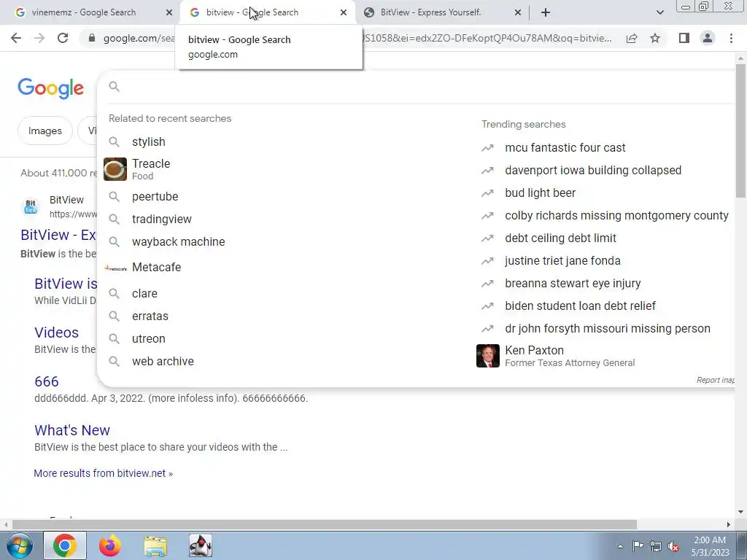Click the BitView favicon in results

[x=31, y=207]
